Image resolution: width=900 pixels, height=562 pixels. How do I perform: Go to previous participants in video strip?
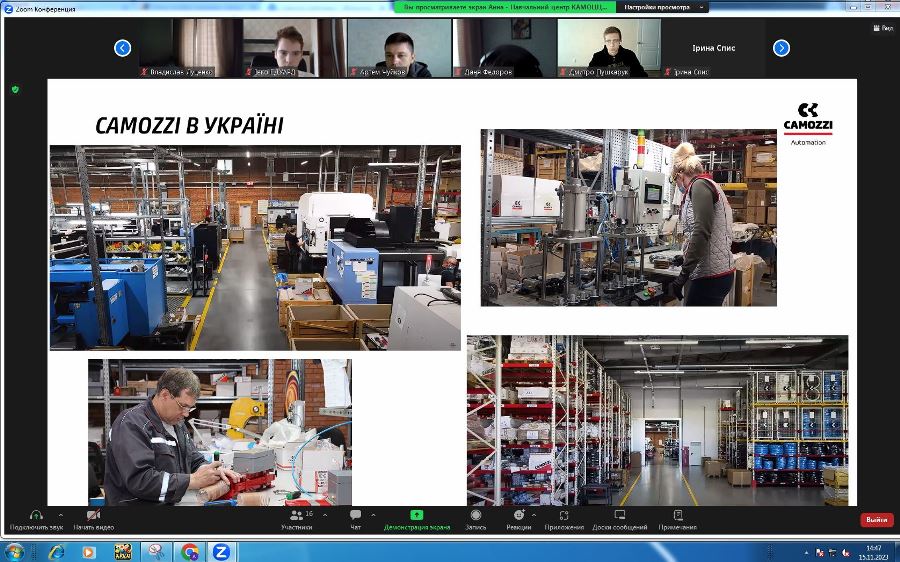tap(122, 48)
